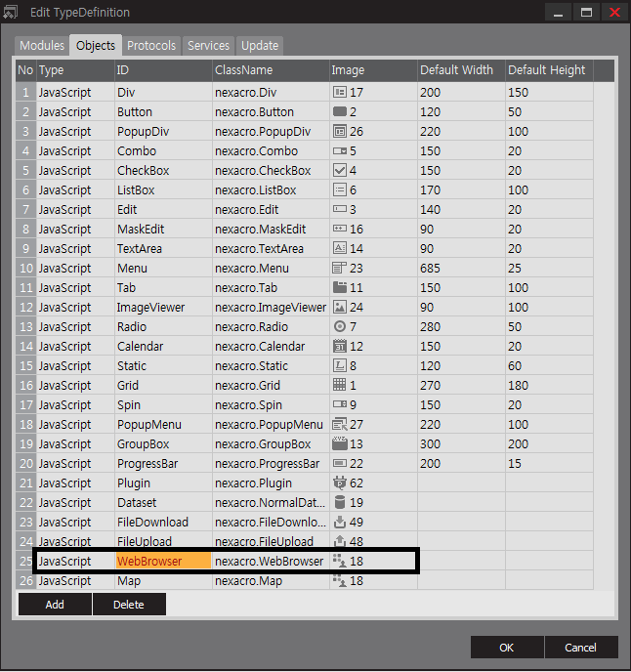The image size is (631, 672).
Task: Select the ProgressBar ID cell
Action: click(163, 463)
